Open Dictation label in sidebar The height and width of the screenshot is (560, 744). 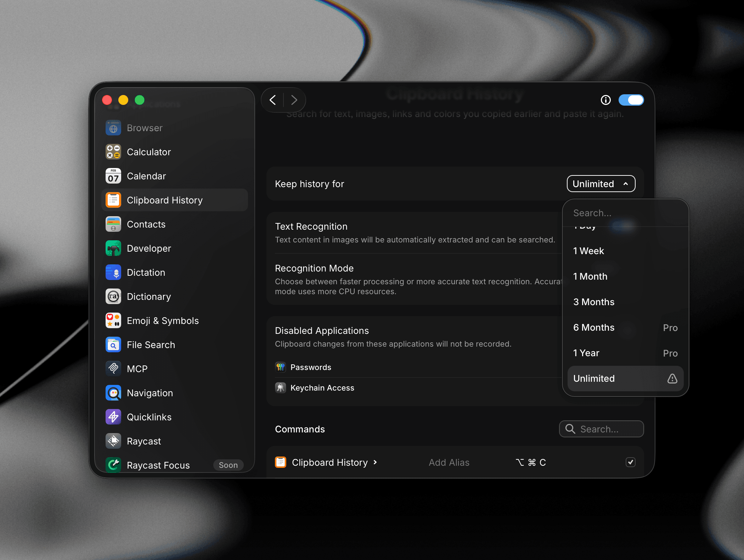(x=146, y=273)
